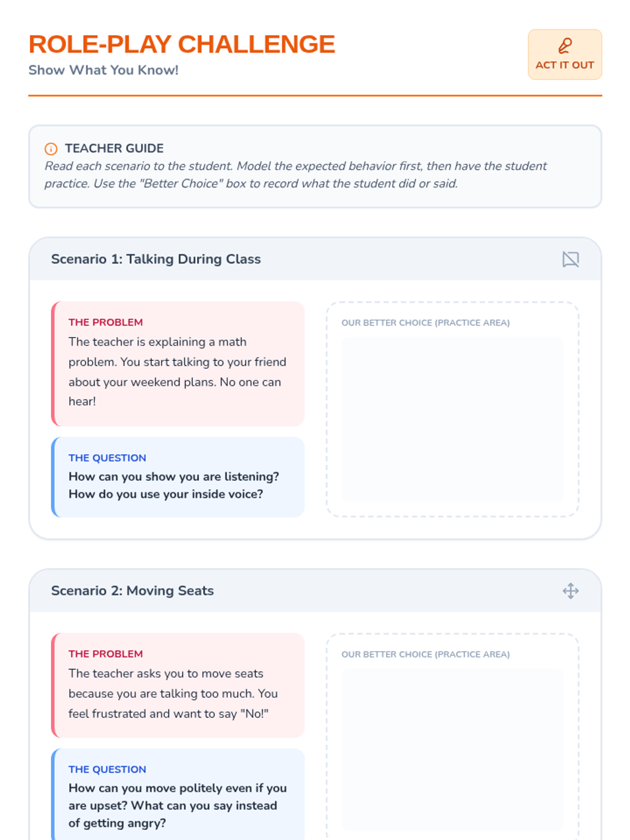This screenshot has width=630, height=840.
Task: Click The Question card about moving politely
Action: tap(178, 795)
